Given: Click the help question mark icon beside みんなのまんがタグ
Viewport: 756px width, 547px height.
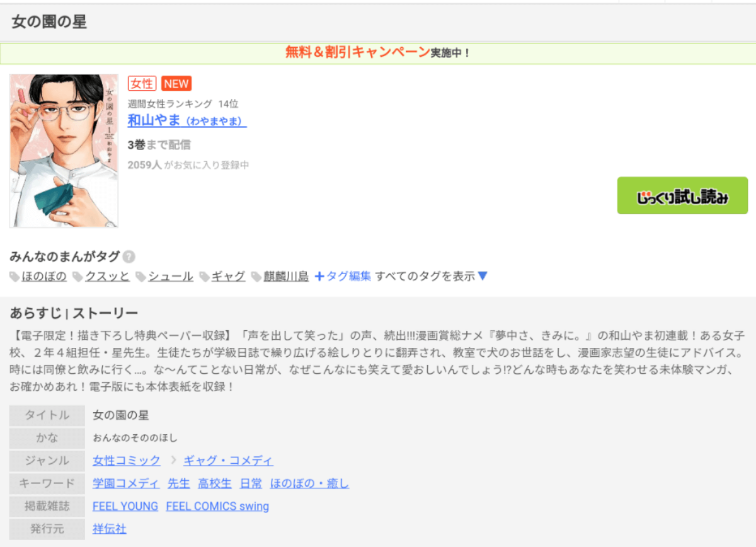Looking at the screenshot, I should pos(129,256).
